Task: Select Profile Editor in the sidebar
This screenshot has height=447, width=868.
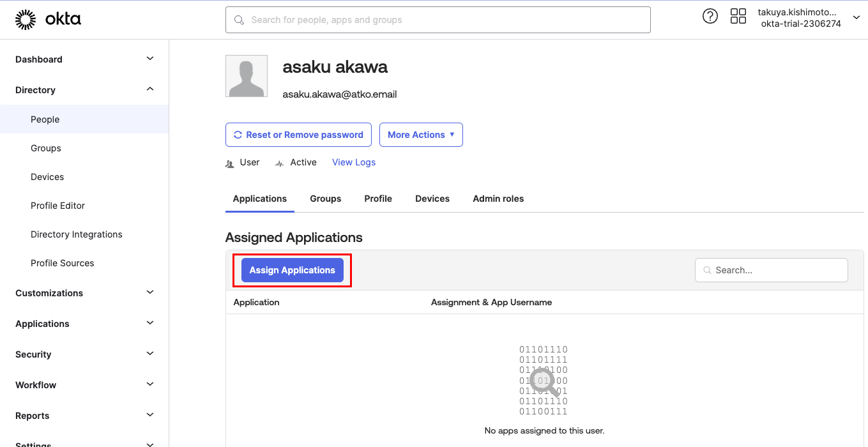Action: pos(57,206)
